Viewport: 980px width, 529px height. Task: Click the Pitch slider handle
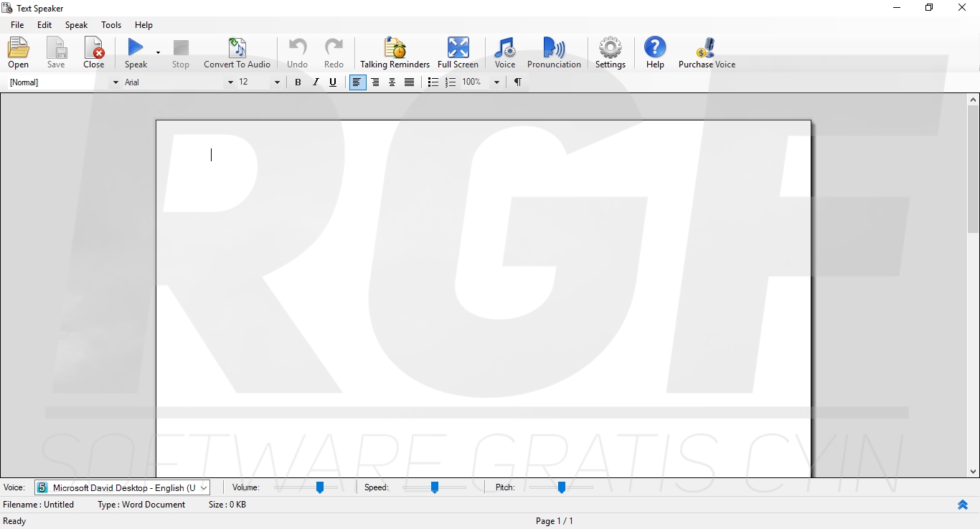562,487
